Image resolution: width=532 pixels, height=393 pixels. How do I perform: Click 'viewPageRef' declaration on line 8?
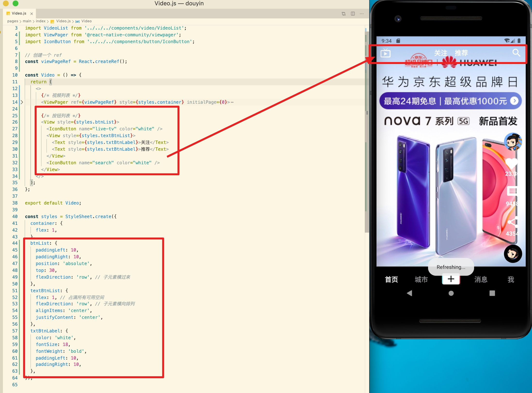pyautogui.click(x=56, y=61)
